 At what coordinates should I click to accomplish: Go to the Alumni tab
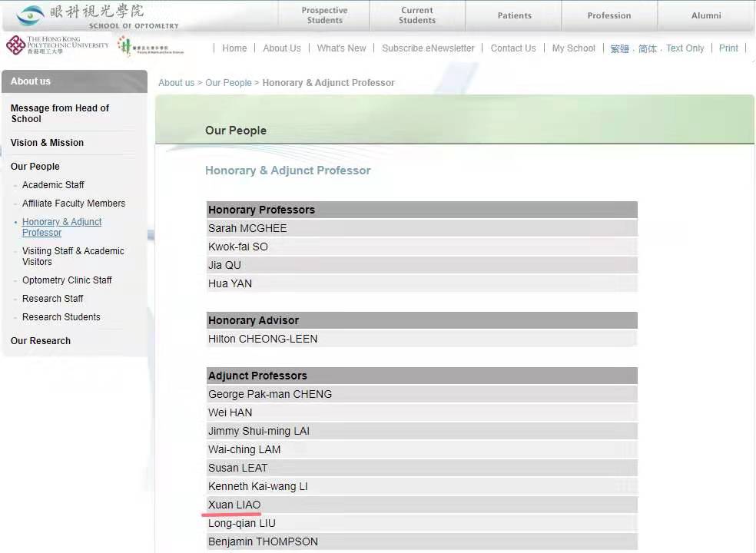coord(705,15)
